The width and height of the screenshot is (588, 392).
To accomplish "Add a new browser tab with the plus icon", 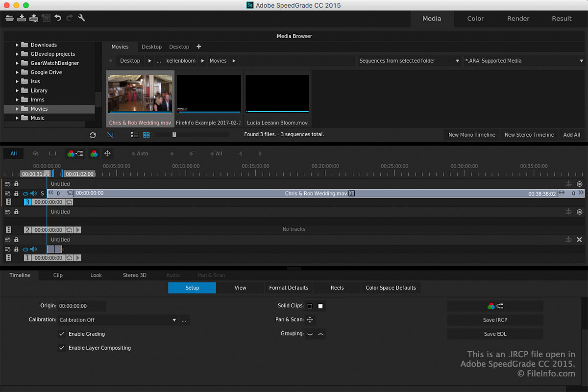I will (199, 47).
